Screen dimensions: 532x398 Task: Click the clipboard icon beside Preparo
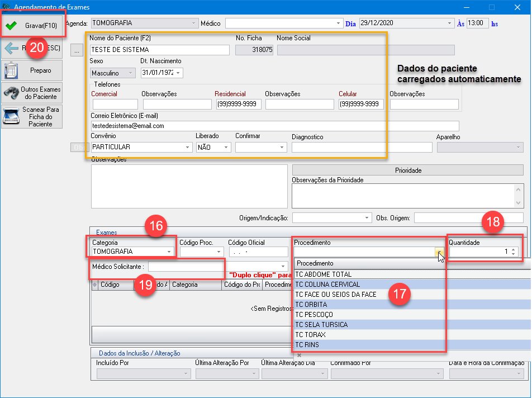(11, 71)
